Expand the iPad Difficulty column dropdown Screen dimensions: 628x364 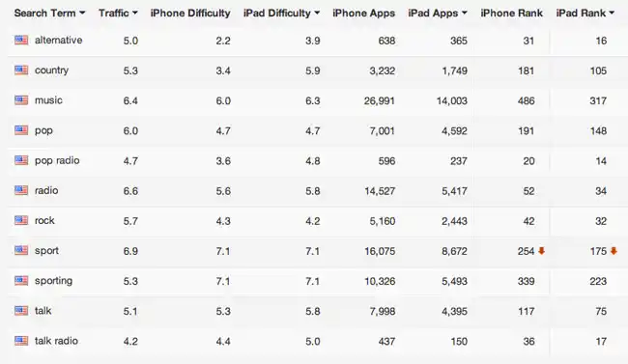(x=317, y=14)
